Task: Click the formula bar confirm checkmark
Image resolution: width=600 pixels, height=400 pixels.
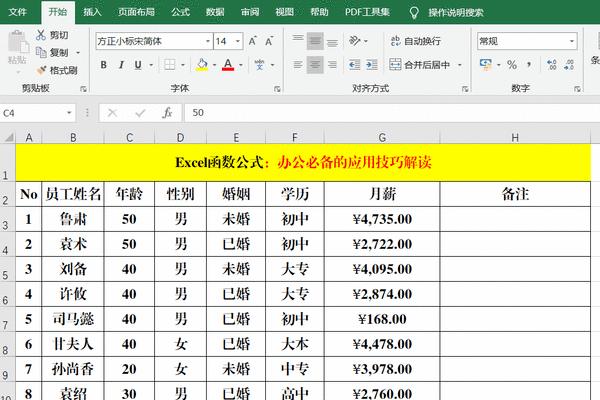Action: point(140,113)
